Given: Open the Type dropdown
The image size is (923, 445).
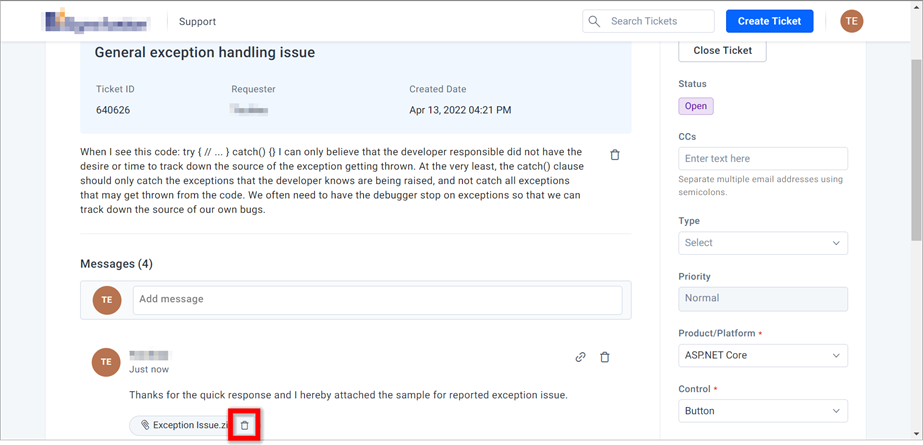Looking at the screenshot, I should pos(763,243).
